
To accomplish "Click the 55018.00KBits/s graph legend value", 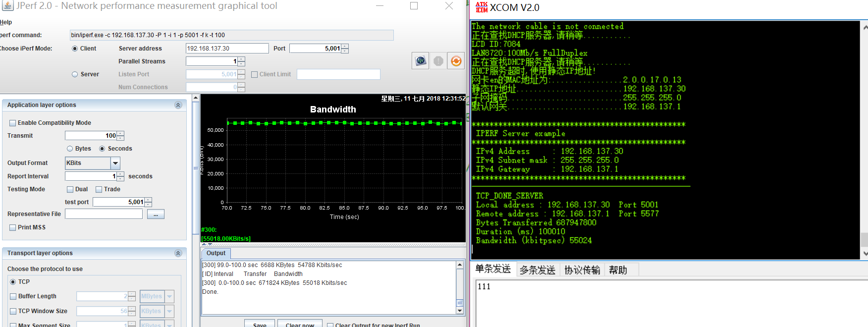I will point(226,239).
